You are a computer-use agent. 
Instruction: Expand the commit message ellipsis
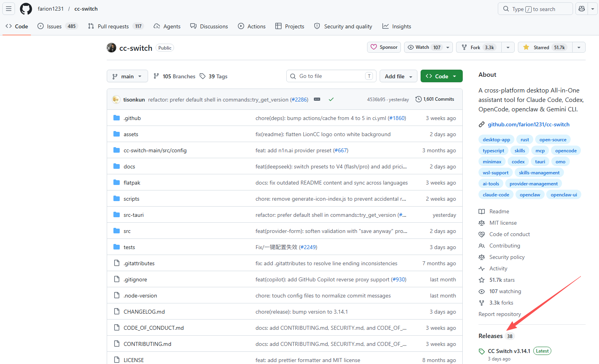pyautogui.click(x=317, y=100)
